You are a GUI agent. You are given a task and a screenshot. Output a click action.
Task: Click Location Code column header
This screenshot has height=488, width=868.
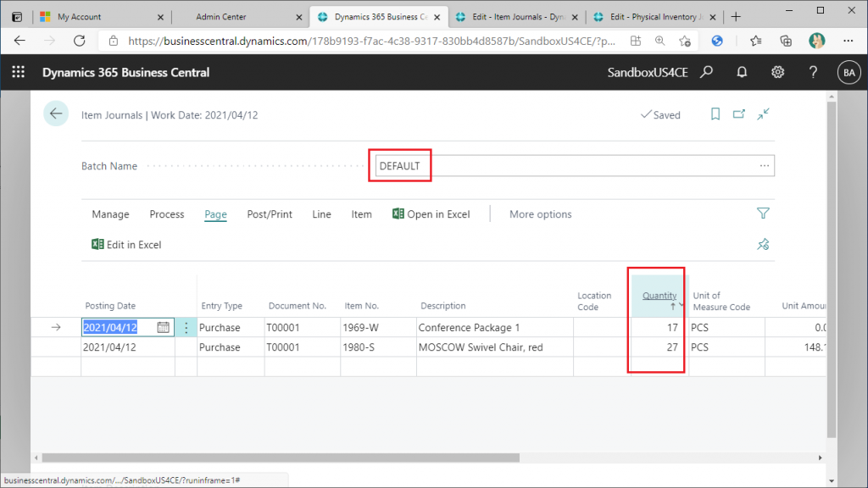pos(594,301)
